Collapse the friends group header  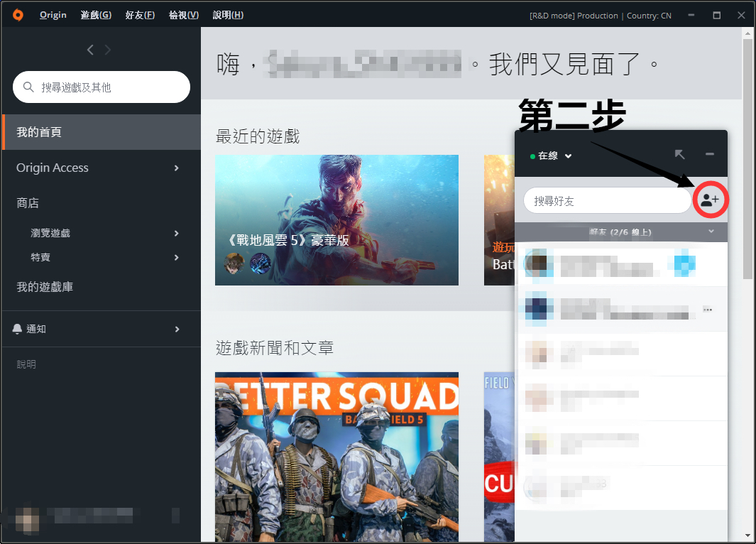(621, 232)
